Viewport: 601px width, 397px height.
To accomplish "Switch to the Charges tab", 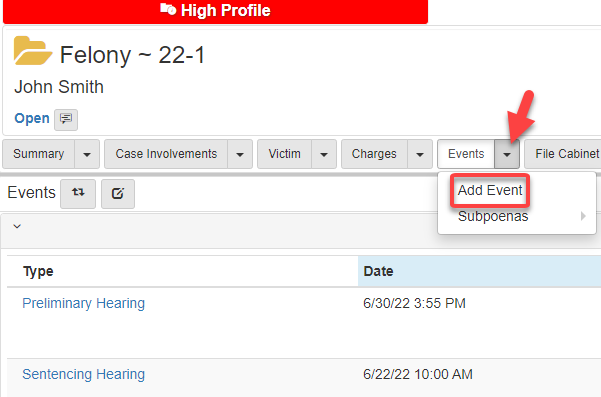I will [x=374, y=154].
